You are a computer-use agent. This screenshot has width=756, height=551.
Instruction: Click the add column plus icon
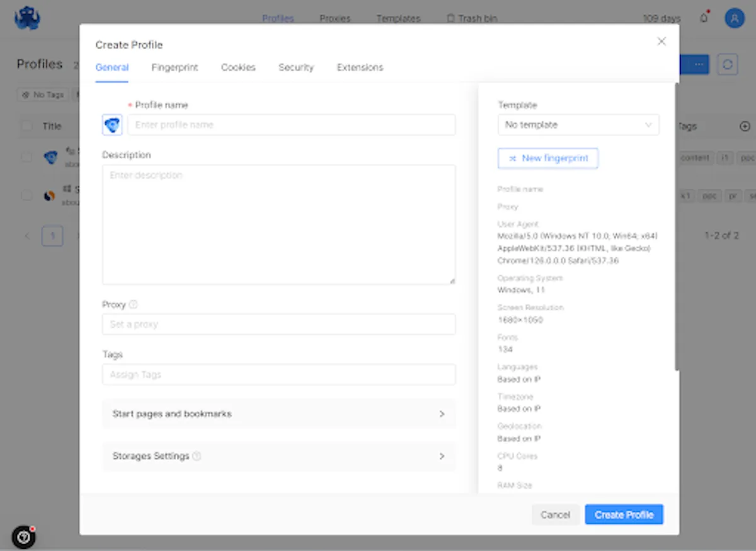click(744, 126)
